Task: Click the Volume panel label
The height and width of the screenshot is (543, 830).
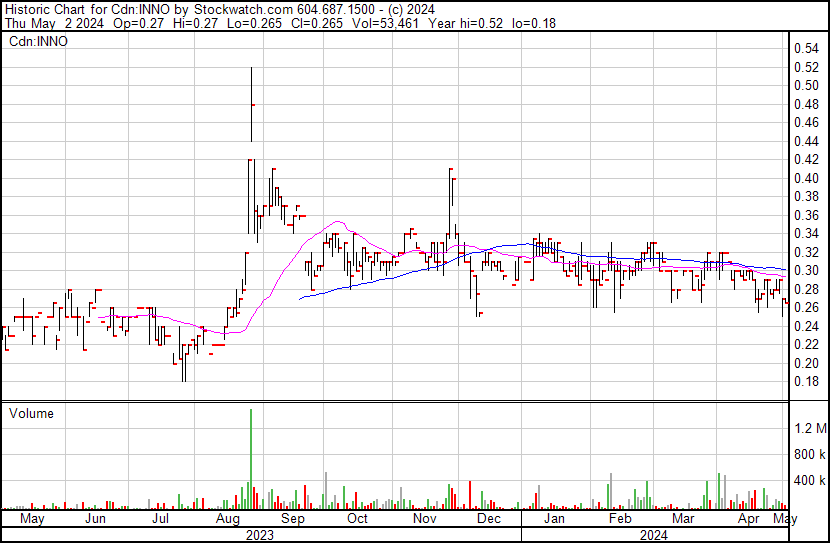Action: coord(31,413)
